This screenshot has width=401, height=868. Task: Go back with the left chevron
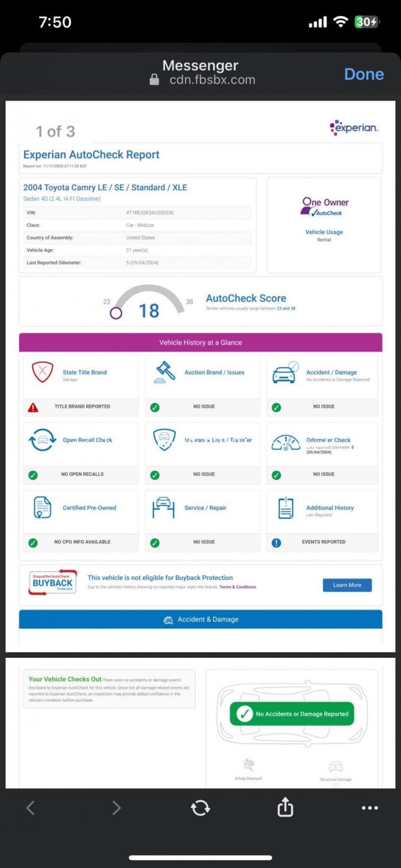coord(30,807)
